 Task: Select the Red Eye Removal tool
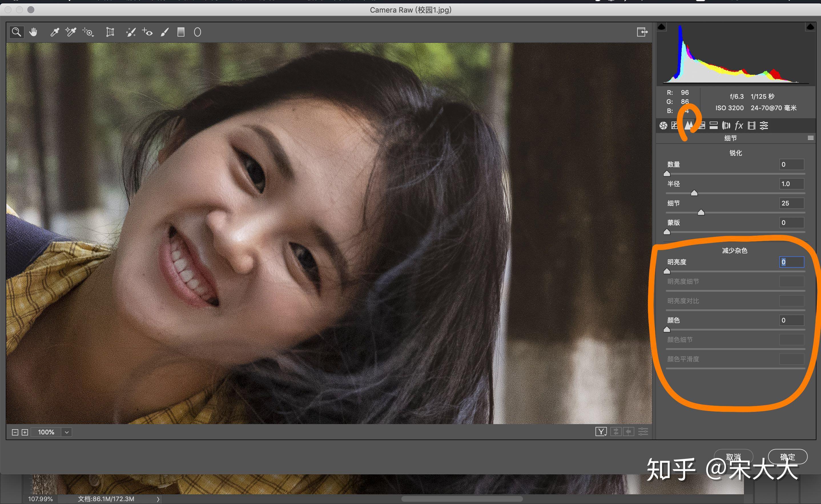pyautogui.click(x=147, y=32)
